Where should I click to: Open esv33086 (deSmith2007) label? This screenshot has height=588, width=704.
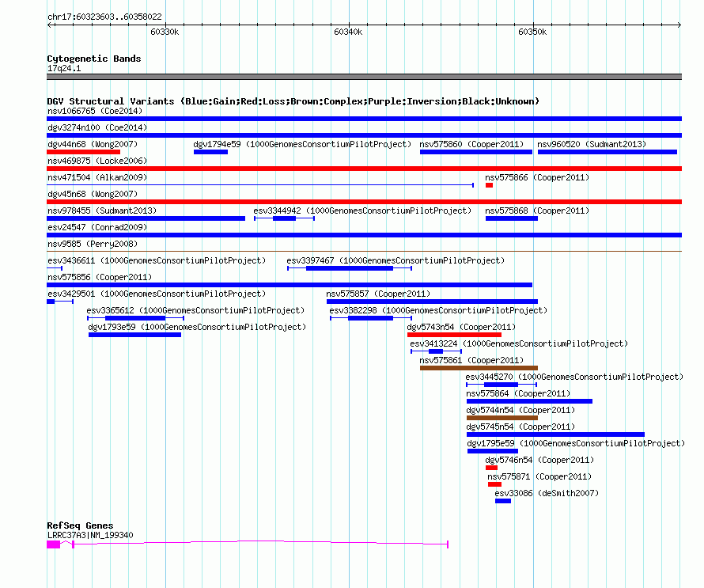click(547, 493)
